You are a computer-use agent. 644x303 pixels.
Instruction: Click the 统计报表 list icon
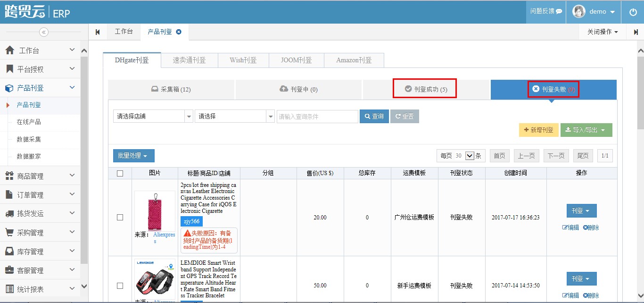pyautogui.click(x=9, y=289)
